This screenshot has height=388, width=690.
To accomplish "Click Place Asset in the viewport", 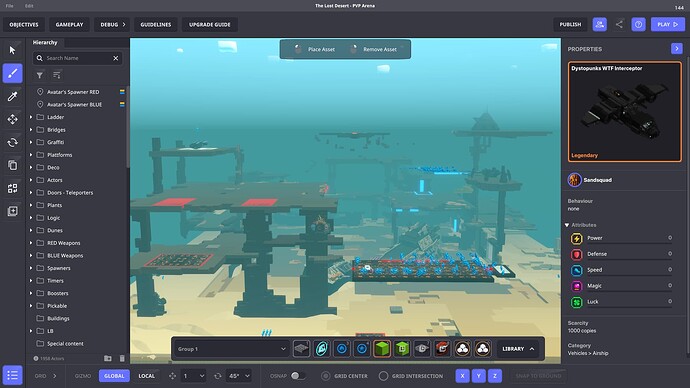I will tap(315, 49).
